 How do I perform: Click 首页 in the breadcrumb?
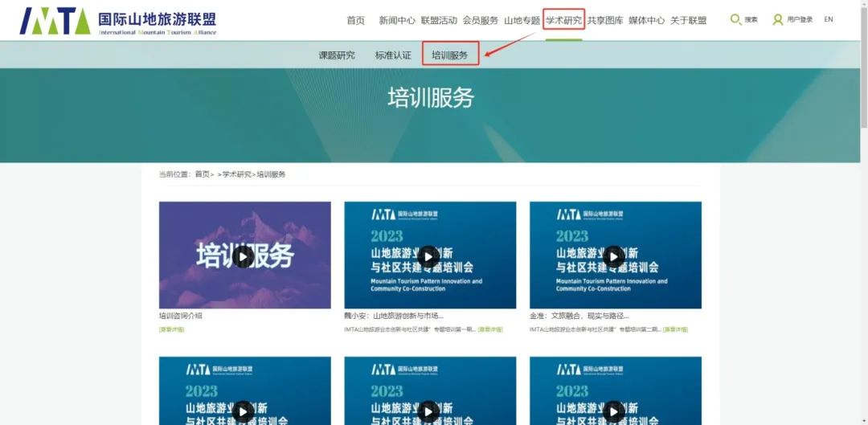point(202,174)
